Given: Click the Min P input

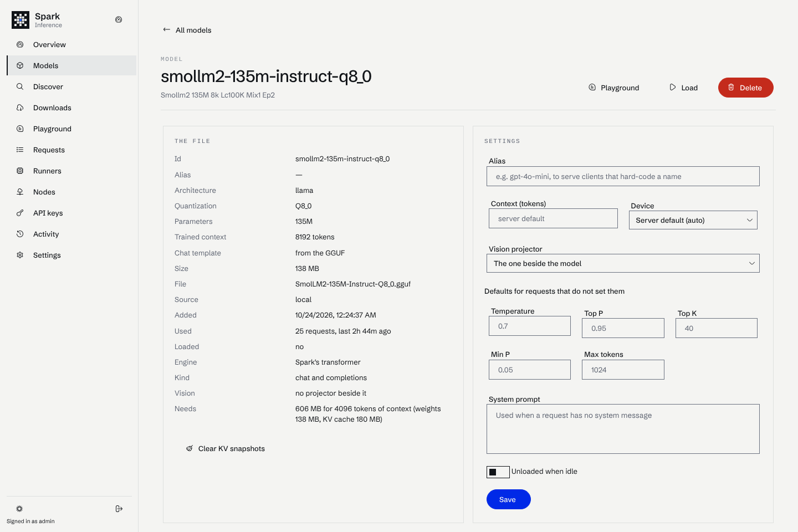Looking at the screenshot, I should tap(530, 370).
